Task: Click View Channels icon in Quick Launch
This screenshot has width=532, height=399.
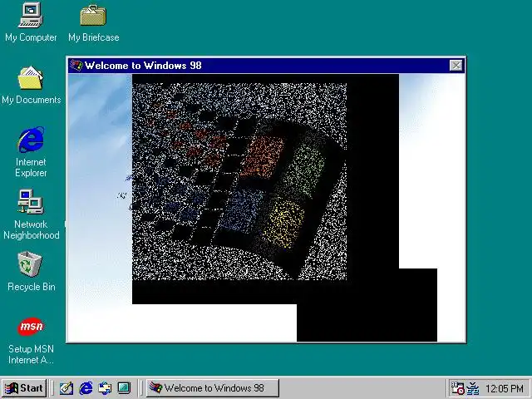Action: (x=124, y=388)
